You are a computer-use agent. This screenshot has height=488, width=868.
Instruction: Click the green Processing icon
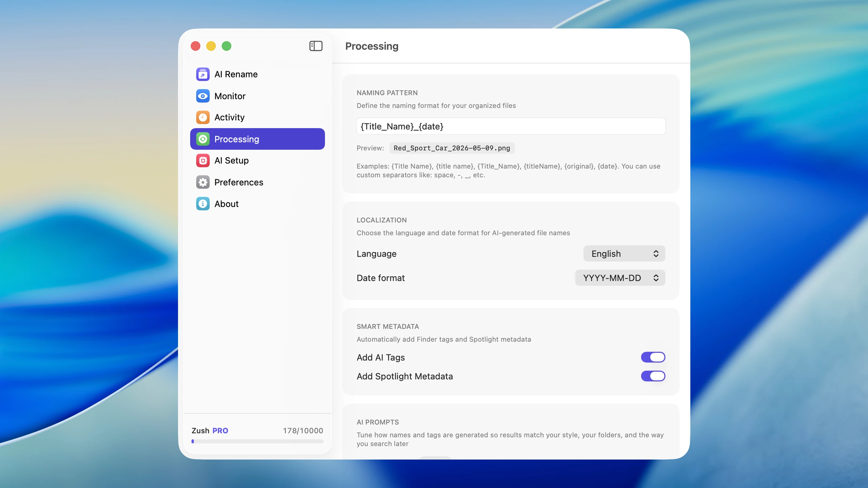203,139
